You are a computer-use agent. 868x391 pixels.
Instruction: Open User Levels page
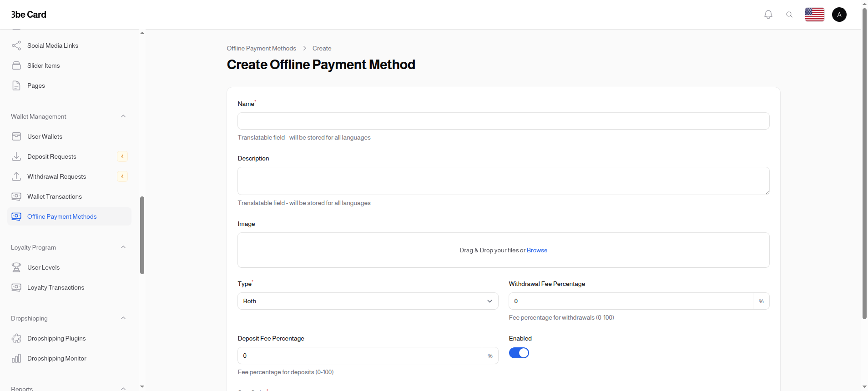(x=69, y=267)
